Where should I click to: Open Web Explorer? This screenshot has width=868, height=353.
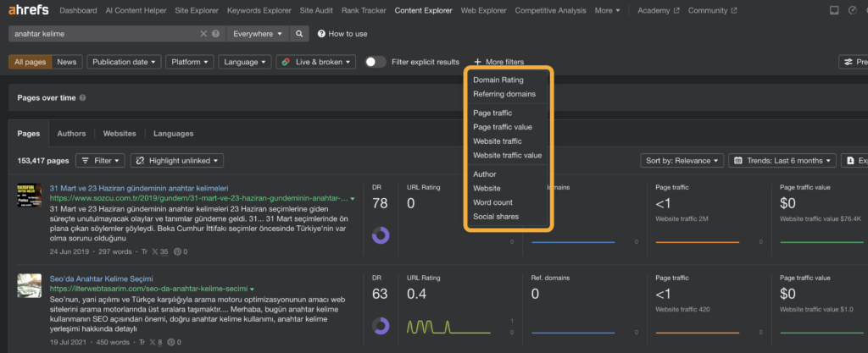(483, 10)
